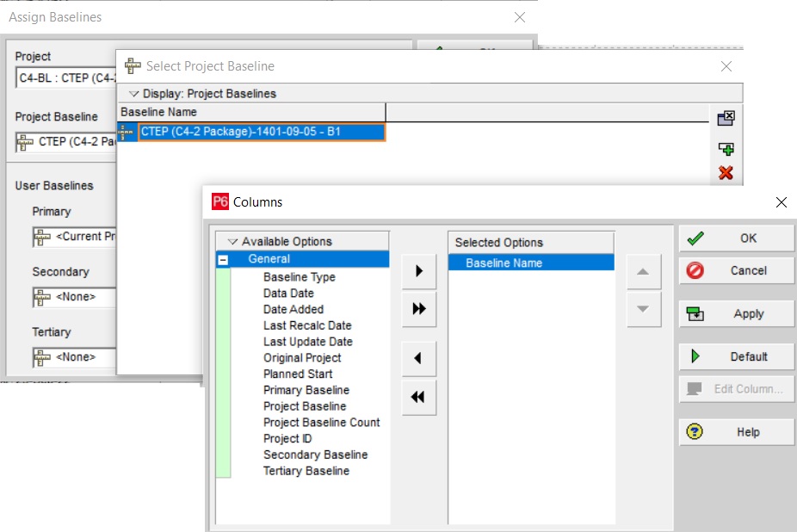Open Help in the Columns dialog

tap(737, 432)
